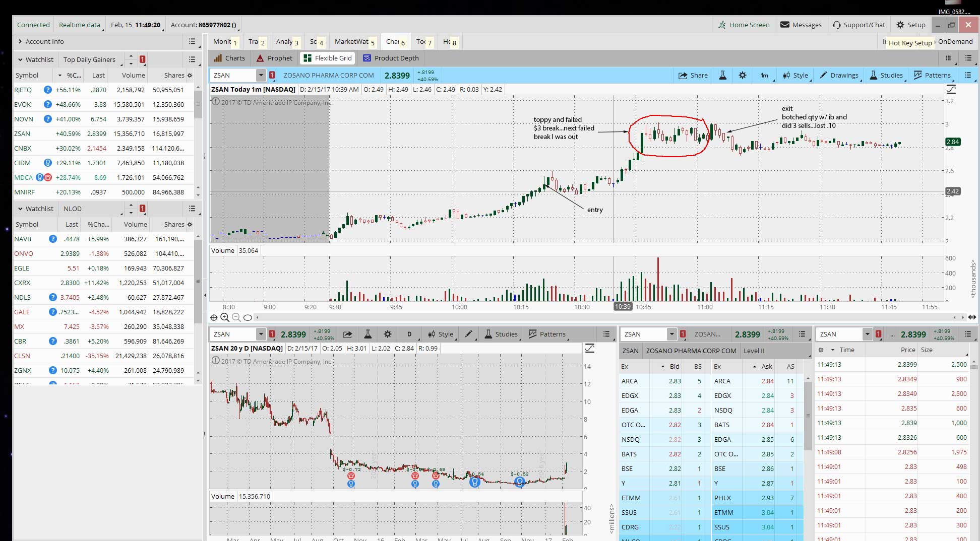Viewport: 980px width, 541px height.
Task: Select the crosshair pan tool below upper chart
Action: (214, 317)
